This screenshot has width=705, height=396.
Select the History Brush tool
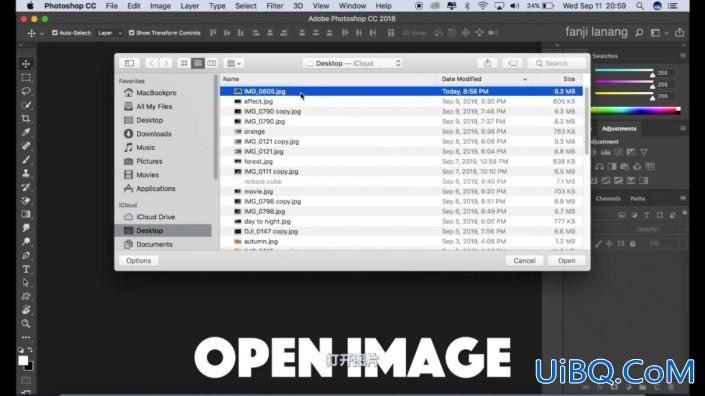click(x=26, y=187)
